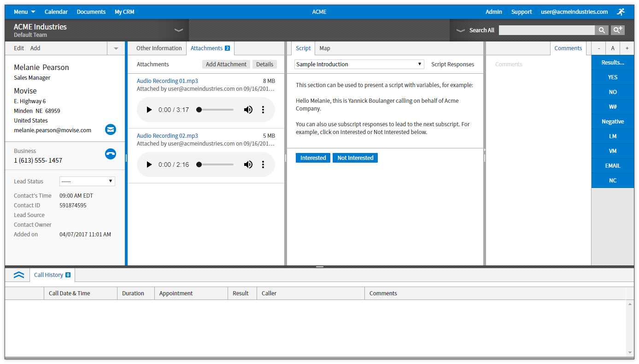Click the Details button
Viewport: 639px width, 364px height.
click(x=265, y=65)
